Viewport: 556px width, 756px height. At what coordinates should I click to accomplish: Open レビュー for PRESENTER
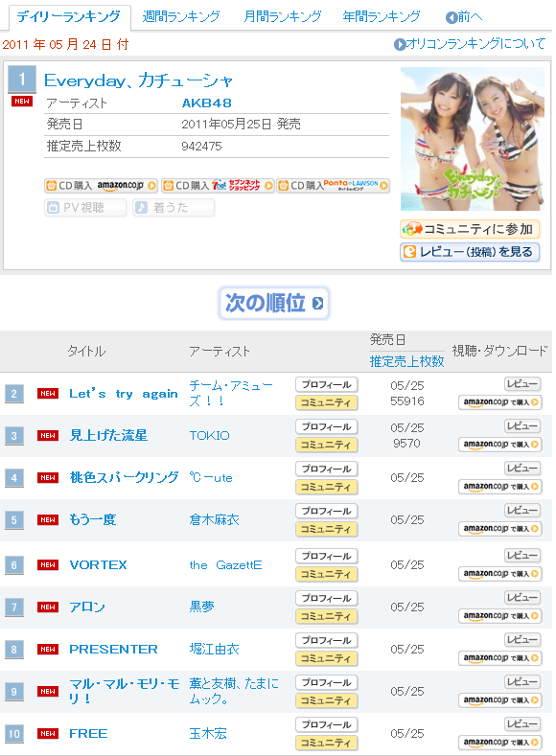click(522, 640)
